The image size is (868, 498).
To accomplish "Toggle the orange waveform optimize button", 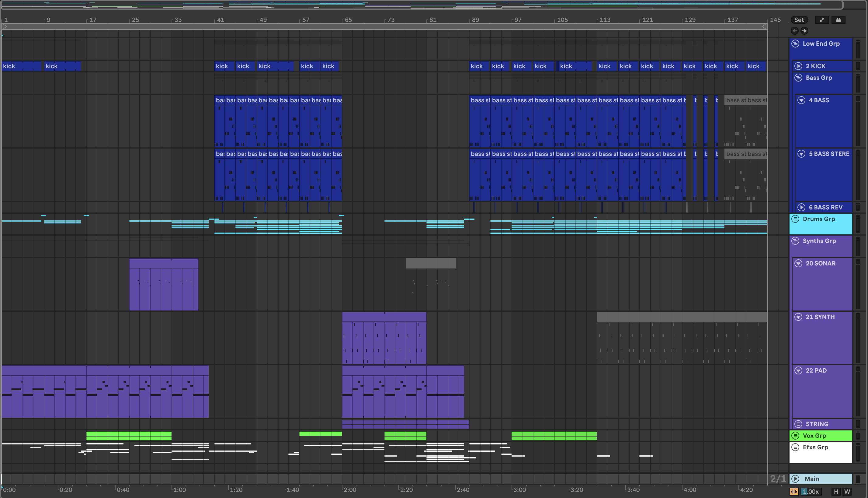I will (x=794, y=492).
